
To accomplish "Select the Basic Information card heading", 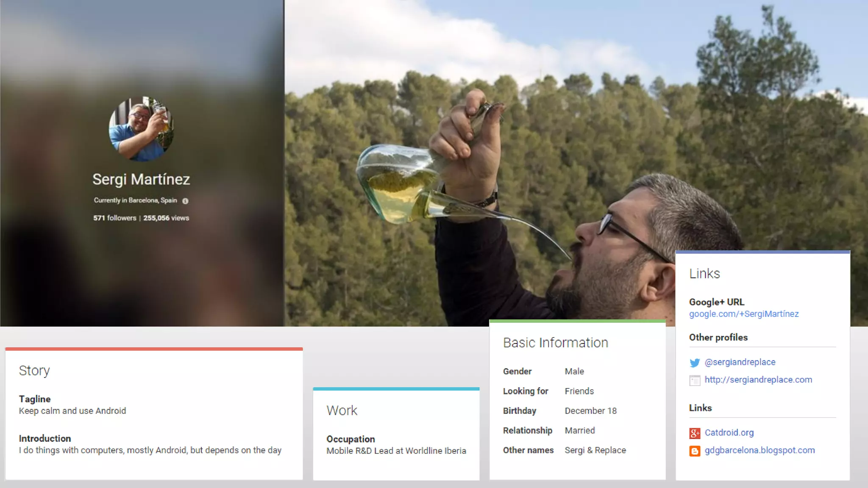I will pyautogui.click(x=556, y=343).
